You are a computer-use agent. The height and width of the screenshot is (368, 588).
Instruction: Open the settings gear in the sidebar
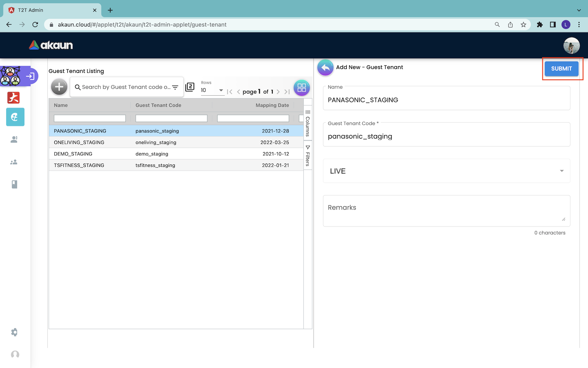coord(14,332)
